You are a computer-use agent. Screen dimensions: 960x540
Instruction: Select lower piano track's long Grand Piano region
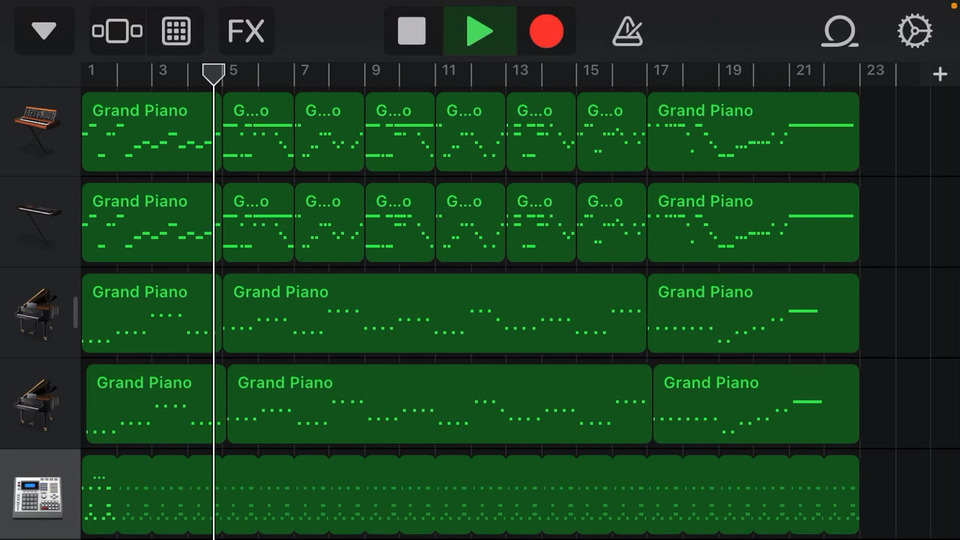(439, 403)
